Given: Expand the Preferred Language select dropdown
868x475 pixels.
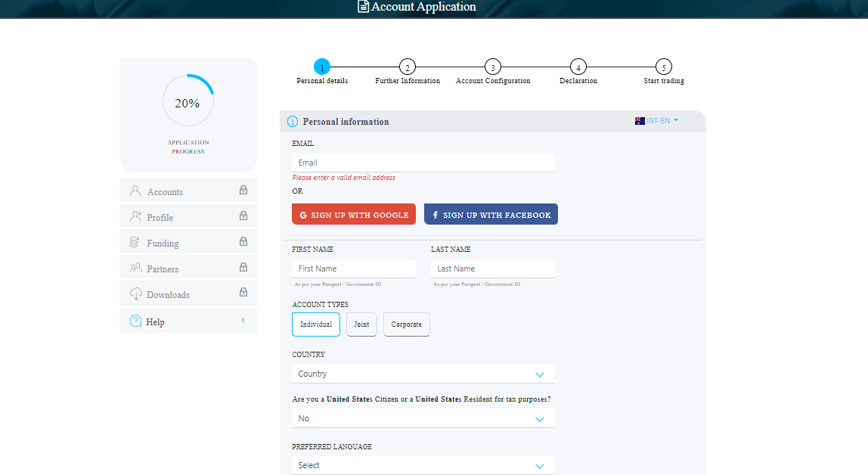Looking at the screenshot, I should click(x=423, y=465).
